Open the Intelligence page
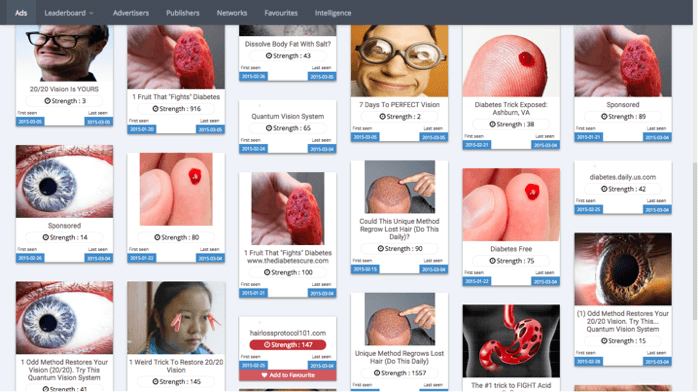The height and width of the screenshot is (392, 698). [x=333, y=13]
